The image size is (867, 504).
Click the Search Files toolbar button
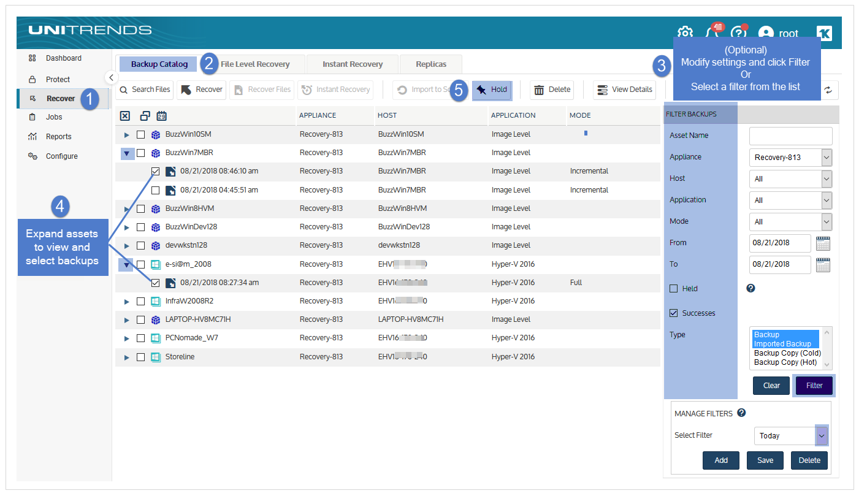point(145,90)
